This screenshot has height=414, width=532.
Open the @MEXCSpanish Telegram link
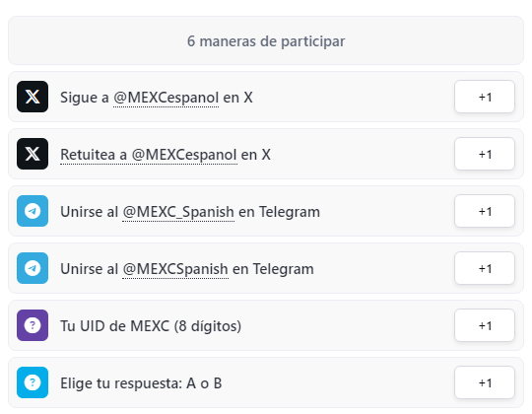(175, 269)
